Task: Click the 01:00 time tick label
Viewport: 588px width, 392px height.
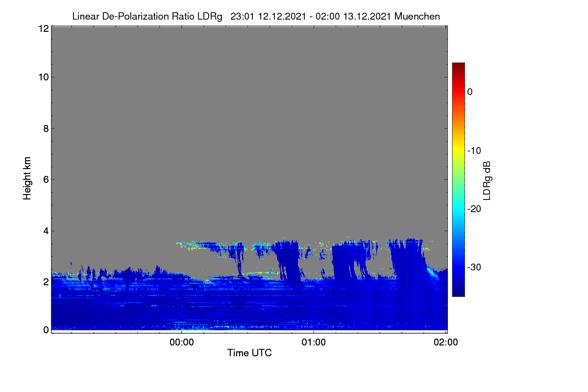Action: click(314, 343)
